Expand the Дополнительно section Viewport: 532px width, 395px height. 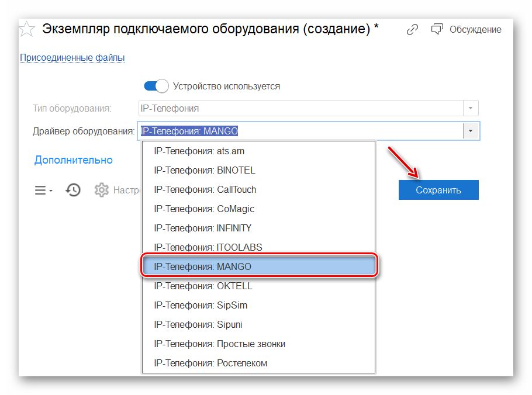(x=73, y=160)
